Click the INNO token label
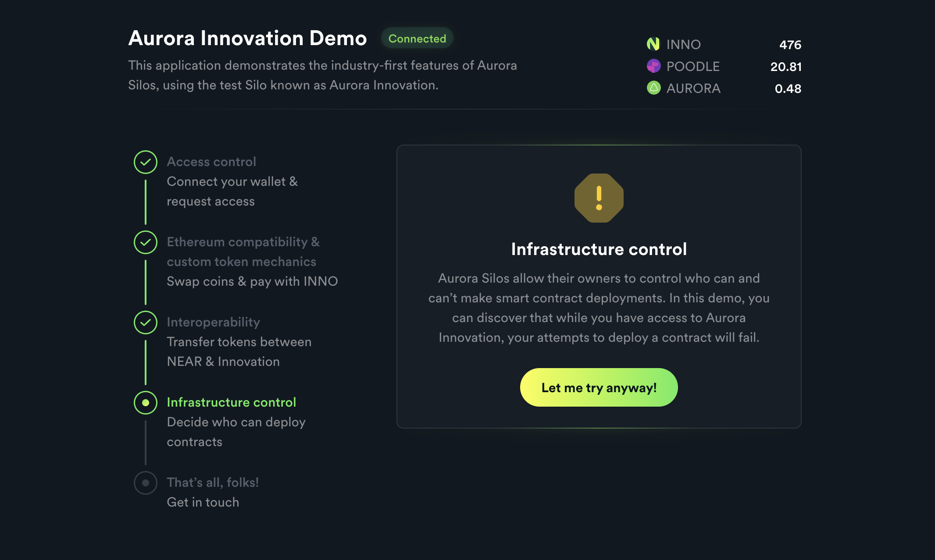The height and width of the screenshot is (560, 935). click(x=684, y=44)
